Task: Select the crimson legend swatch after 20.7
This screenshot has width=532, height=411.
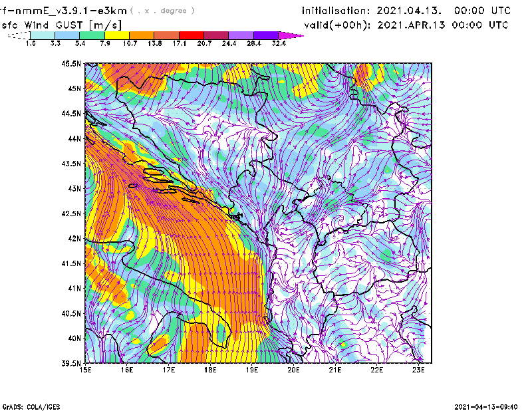Action: (216, 35)
